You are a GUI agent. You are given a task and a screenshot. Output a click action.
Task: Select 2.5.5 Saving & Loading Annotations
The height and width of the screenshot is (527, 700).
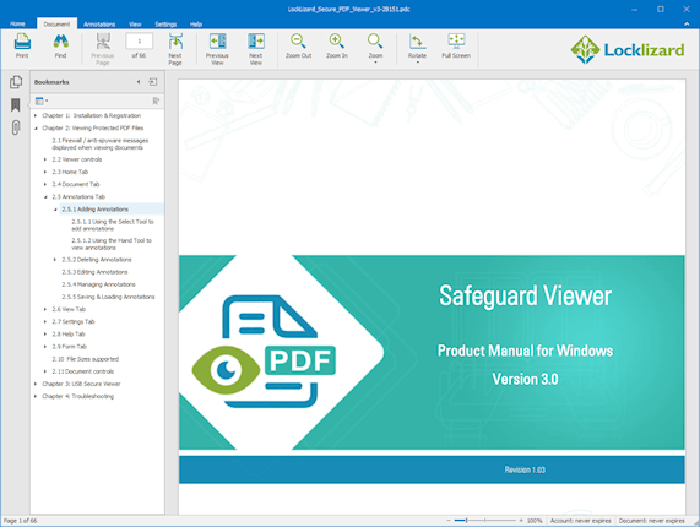click(x=108, y=297)
